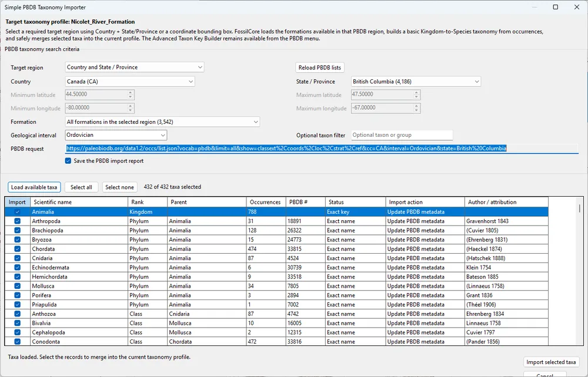Click Klein 1754 author cell
Image resolution: width=588 pixels, height=377 pixels.
(x=506, y=267)
